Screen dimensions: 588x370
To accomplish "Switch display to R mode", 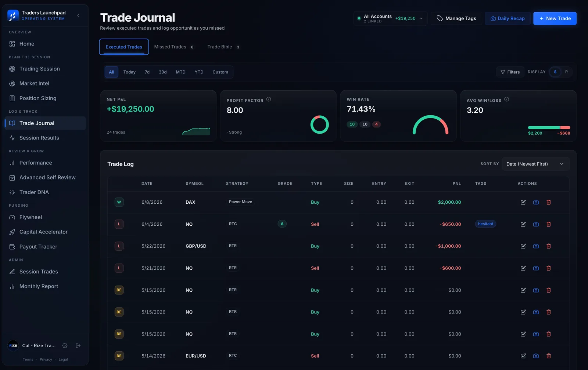I will 567,72.
